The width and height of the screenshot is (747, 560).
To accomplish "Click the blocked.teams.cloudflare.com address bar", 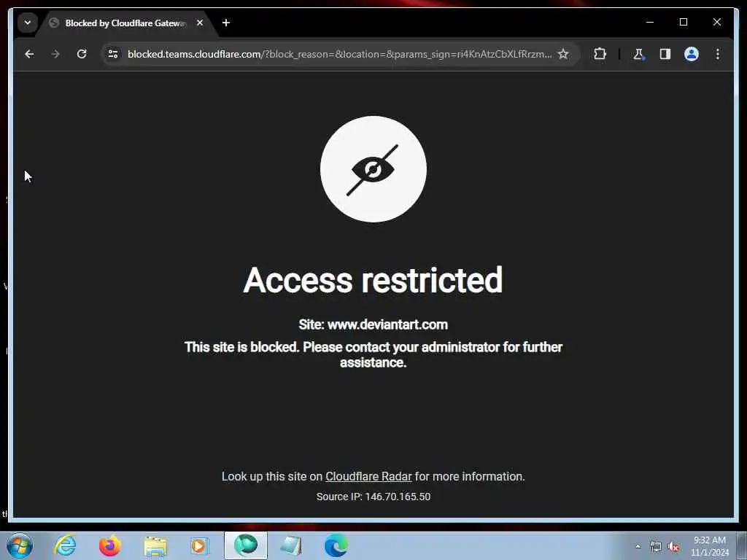I will (x=339, y=54).
